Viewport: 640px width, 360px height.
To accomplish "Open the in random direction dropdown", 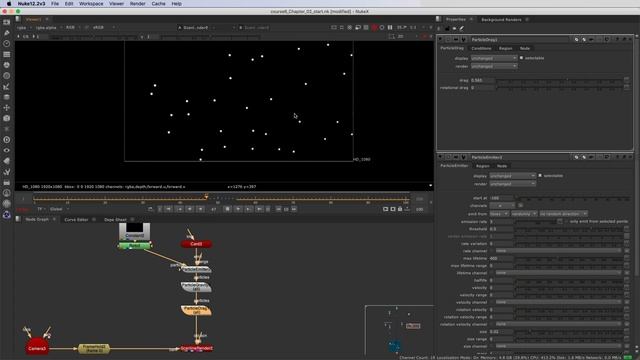I will pyautogui.click(x=563, y=214).
